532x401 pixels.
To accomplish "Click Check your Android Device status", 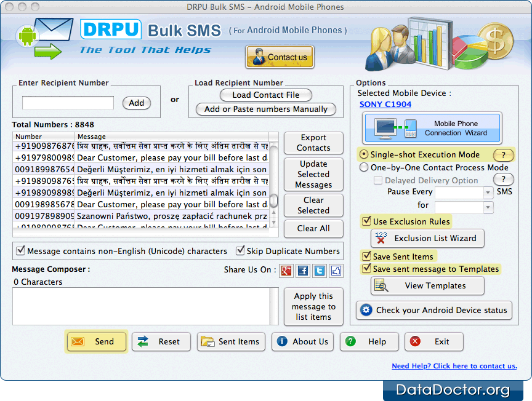I will pos(434,310).
